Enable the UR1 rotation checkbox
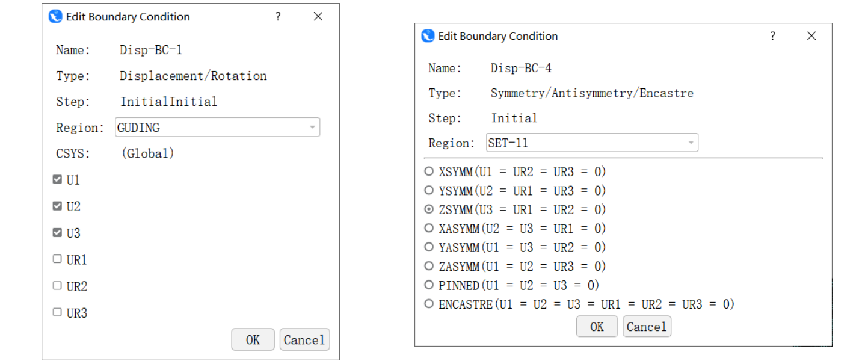 (x=57, y=259)
